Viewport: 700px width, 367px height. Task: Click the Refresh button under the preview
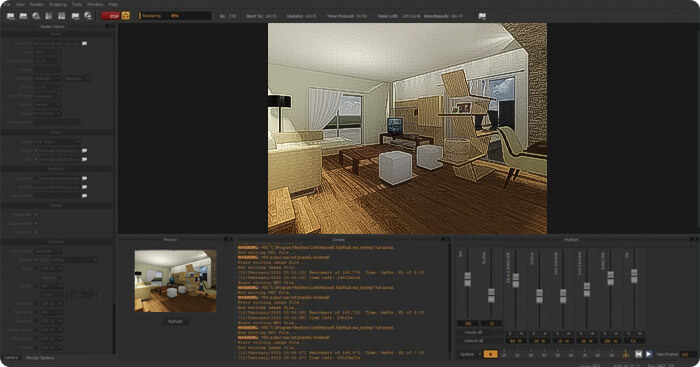(x=175, y=321)
